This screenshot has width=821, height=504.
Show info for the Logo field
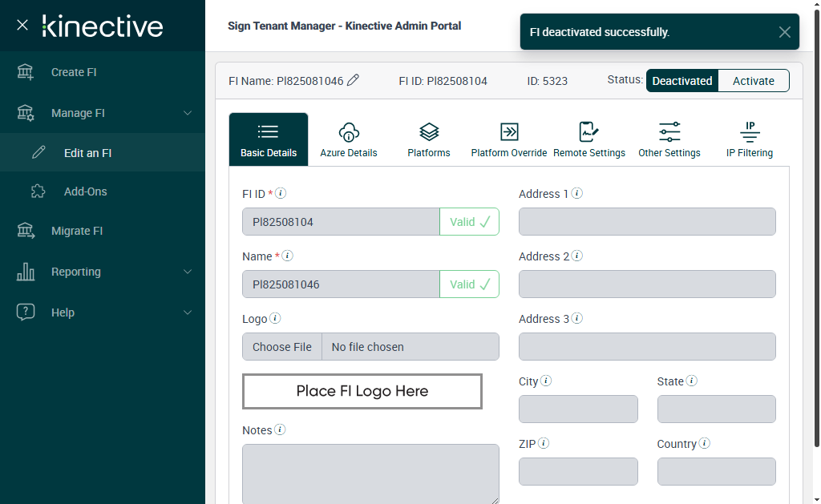pos(276,317)
